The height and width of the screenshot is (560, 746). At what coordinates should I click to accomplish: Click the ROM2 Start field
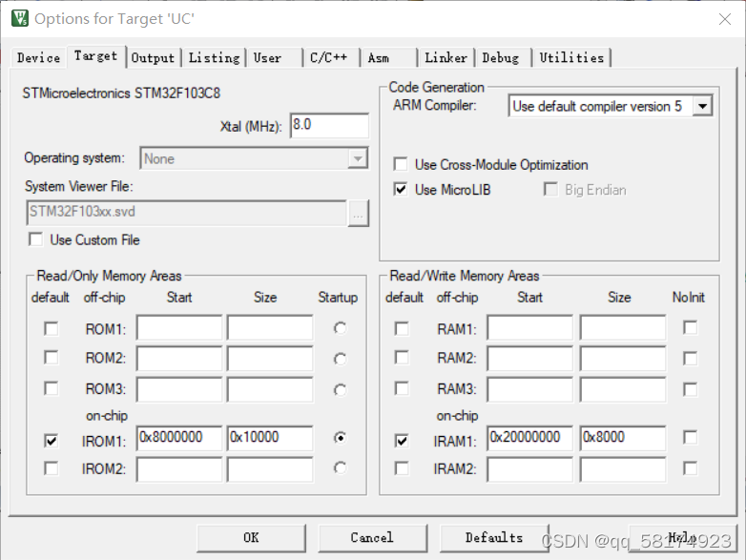(179, 358)
